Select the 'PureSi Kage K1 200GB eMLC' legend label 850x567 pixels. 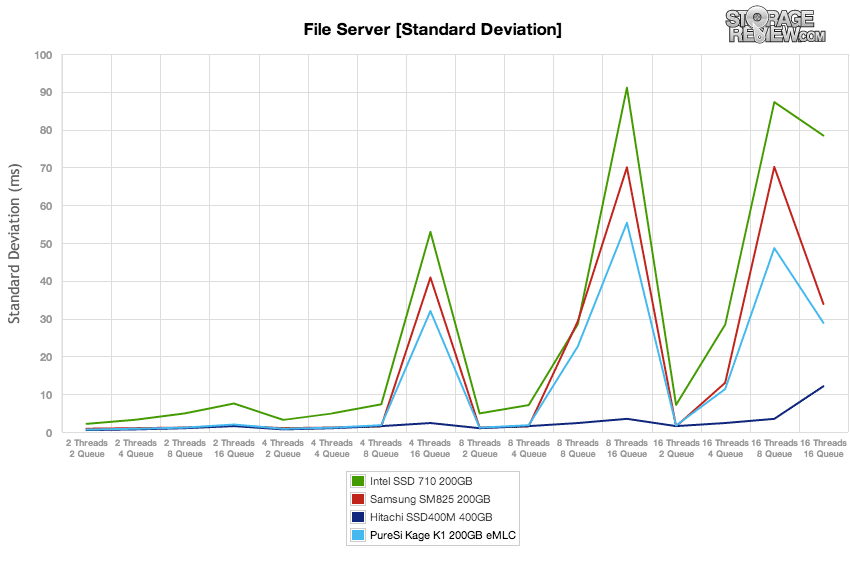point(443,535)
